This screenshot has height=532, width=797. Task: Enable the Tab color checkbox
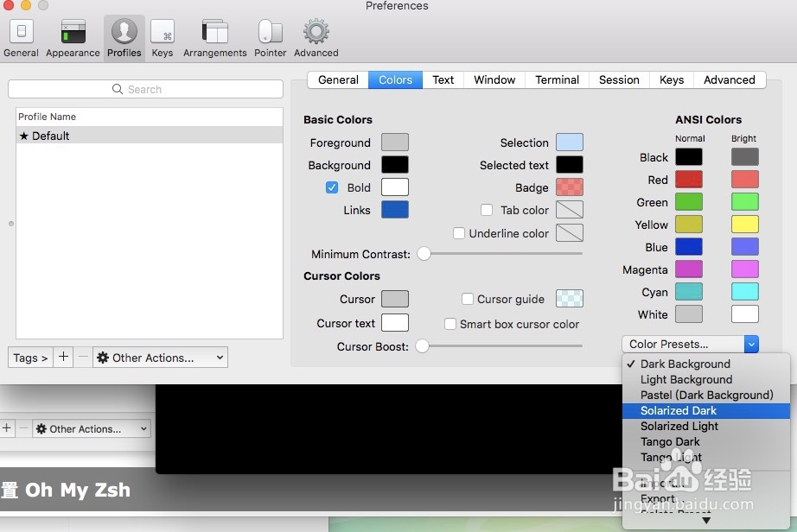tap(487, 210)
